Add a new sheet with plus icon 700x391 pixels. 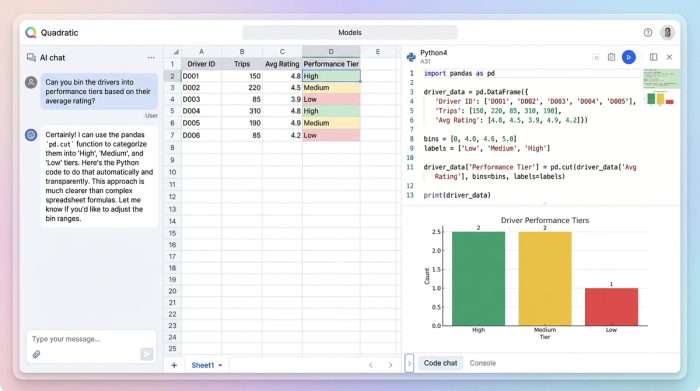[174, 365]
